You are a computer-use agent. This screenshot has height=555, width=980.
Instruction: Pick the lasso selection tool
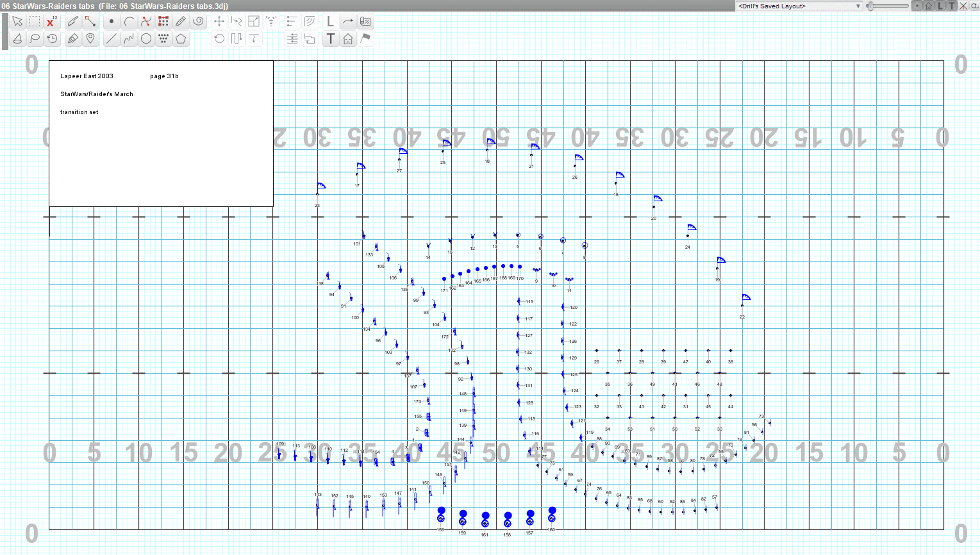click(35, 39)
